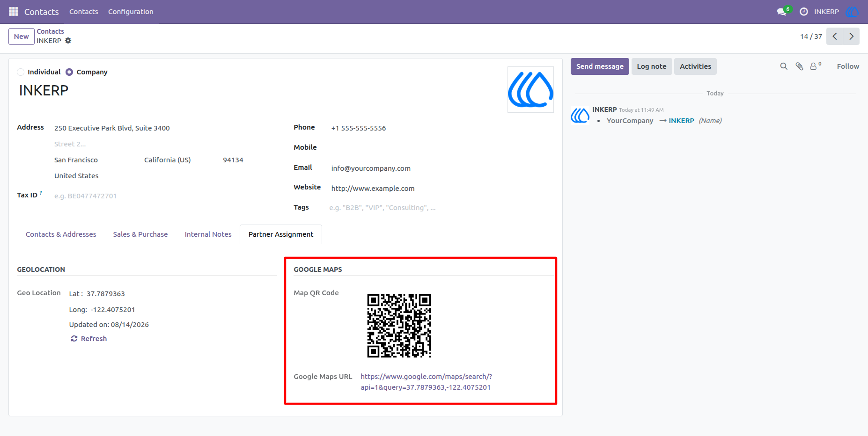Image resolution: width=868 pixels, height=436 pixels.
Task: Click the Map QR Code image
Action: click(399, 326)
